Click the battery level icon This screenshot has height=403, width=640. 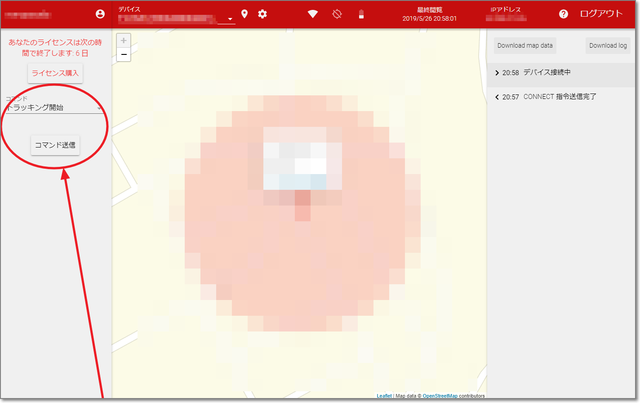361,14
